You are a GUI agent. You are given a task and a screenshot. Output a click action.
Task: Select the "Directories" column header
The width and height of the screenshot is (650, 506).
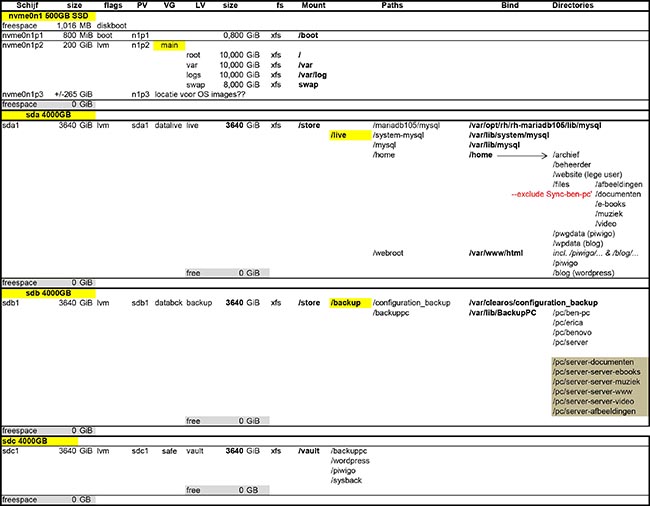point(573,5)
